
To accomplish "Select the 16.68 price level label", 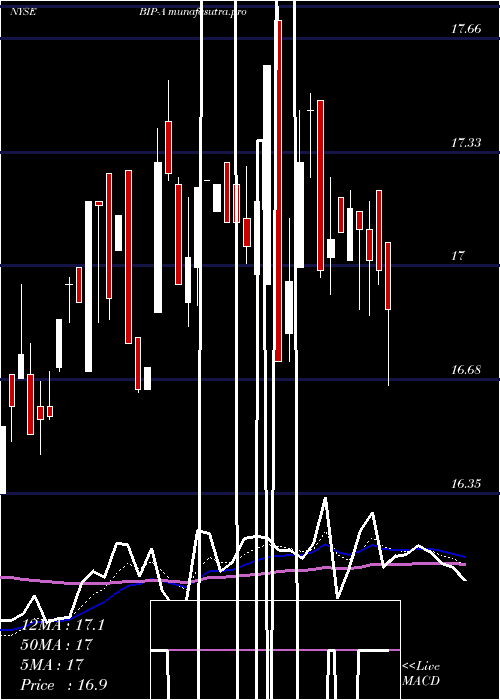I will [x=466, y=370].
